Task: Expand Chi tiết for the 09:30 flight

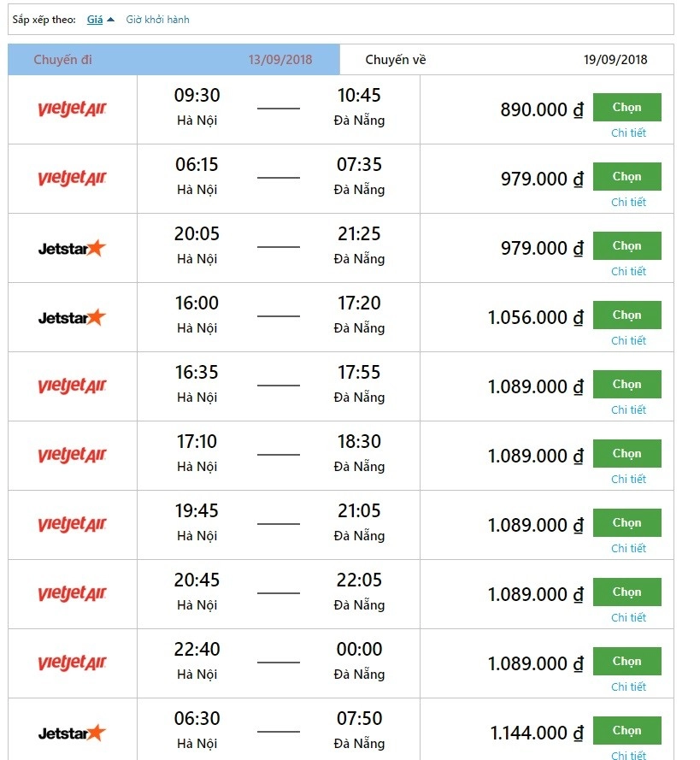Action: pyautogui.click(x=628, y=133)
